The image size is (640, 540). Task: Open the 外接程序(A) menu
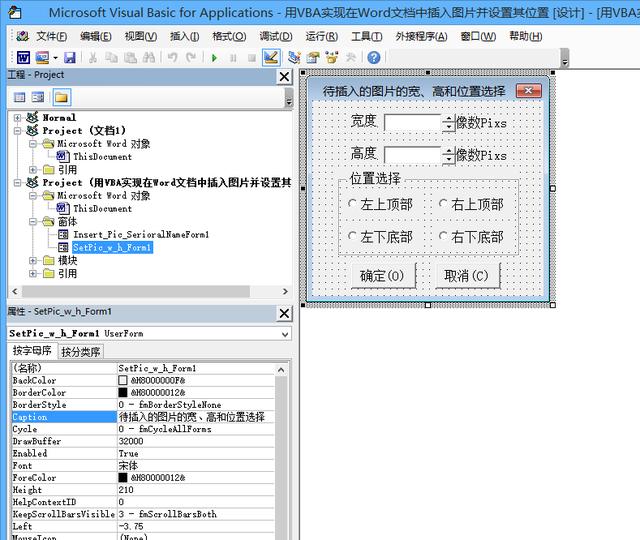(x=421, y=37)
